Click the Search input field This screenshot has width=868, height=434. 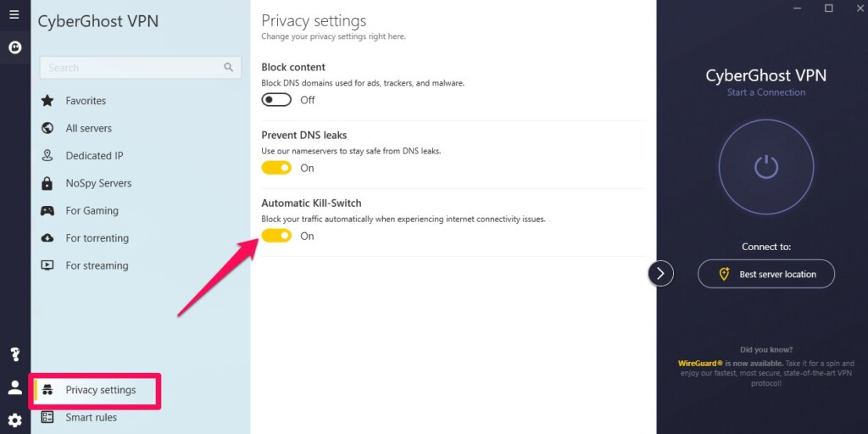(x=141, y=68)
